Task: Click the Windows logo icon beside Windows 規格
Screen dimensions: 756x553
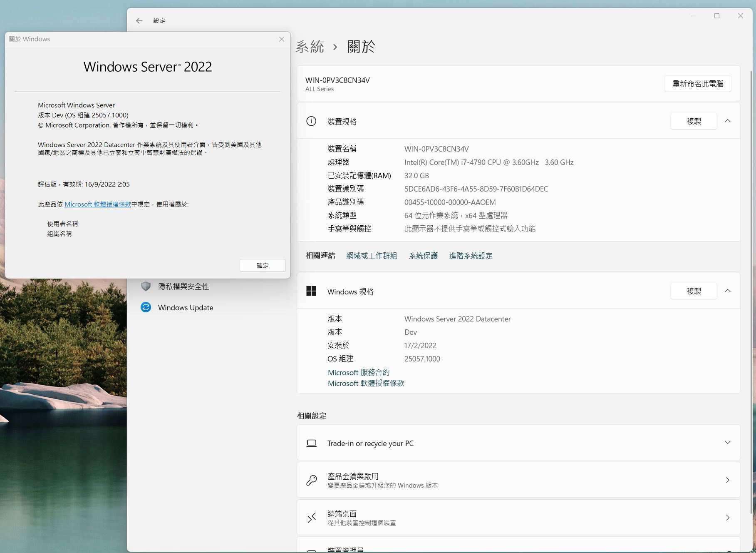Action: pos(311,291)
